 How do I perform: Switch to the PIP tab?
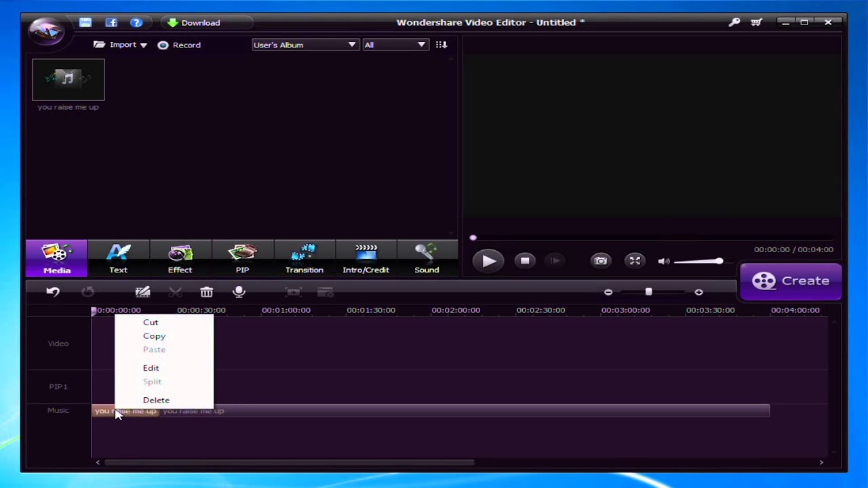click(x=242, y=258)
